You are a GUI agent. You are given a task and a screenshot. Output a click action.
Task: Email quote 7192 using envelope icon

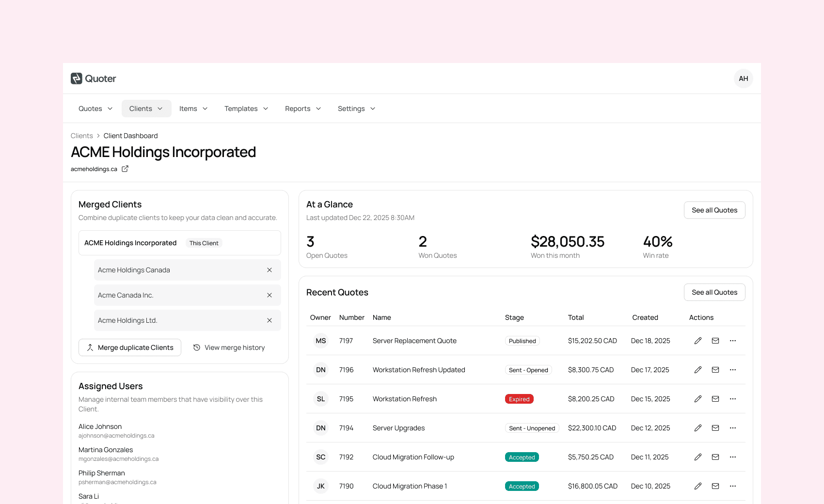click(715, 457)
